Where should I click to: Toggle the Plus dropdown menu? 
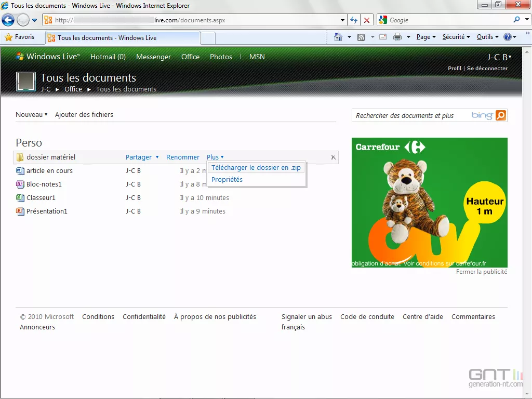[x=215, y=157]
